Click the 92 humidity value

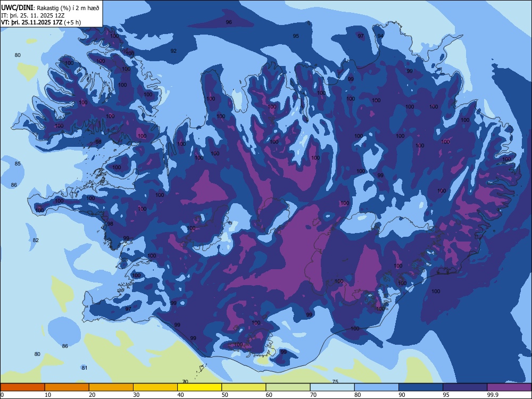pos(173,51)
